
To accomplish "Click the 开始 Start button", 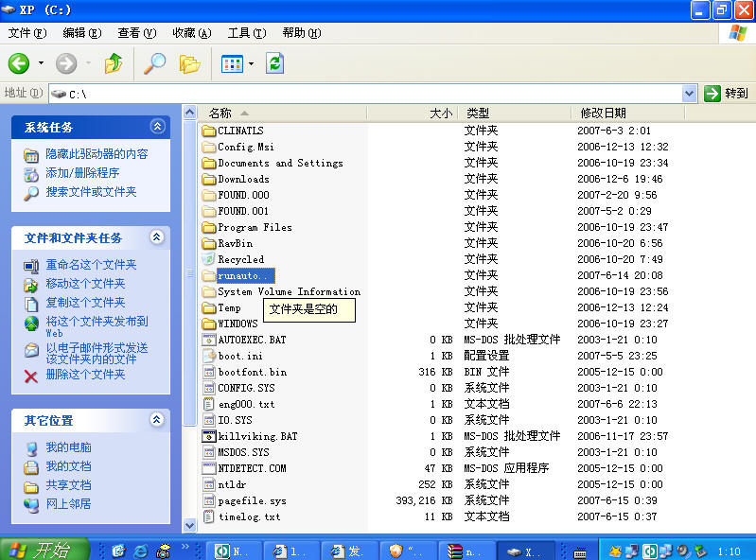I will (x=44, y=550).
